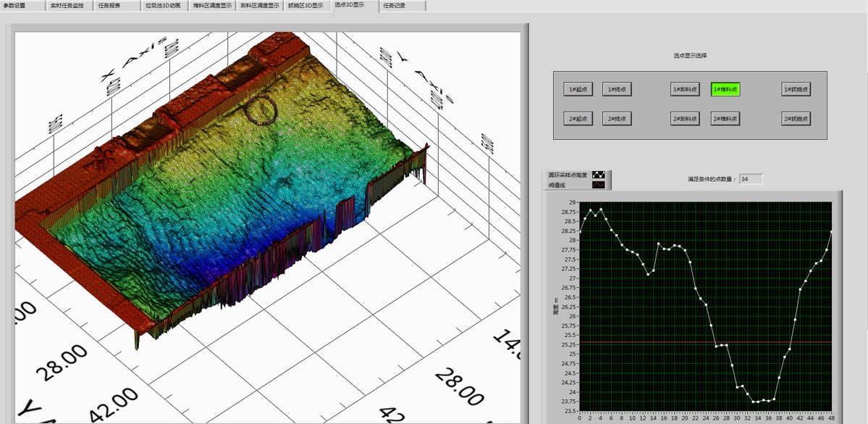Show the 2#卸料点 selection
868x424 pixels.
[x=685, y=118]
